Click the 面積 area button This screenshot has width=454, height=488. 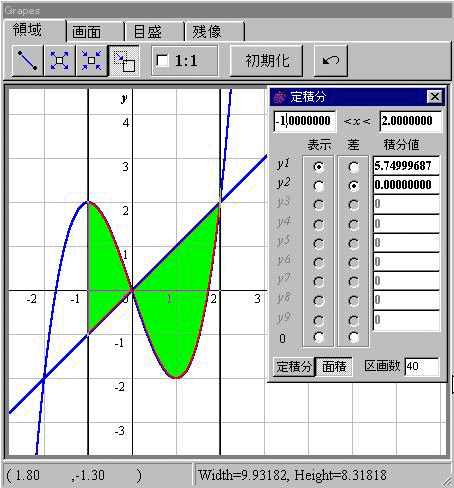pyautogui.click(x=334, y=367)
